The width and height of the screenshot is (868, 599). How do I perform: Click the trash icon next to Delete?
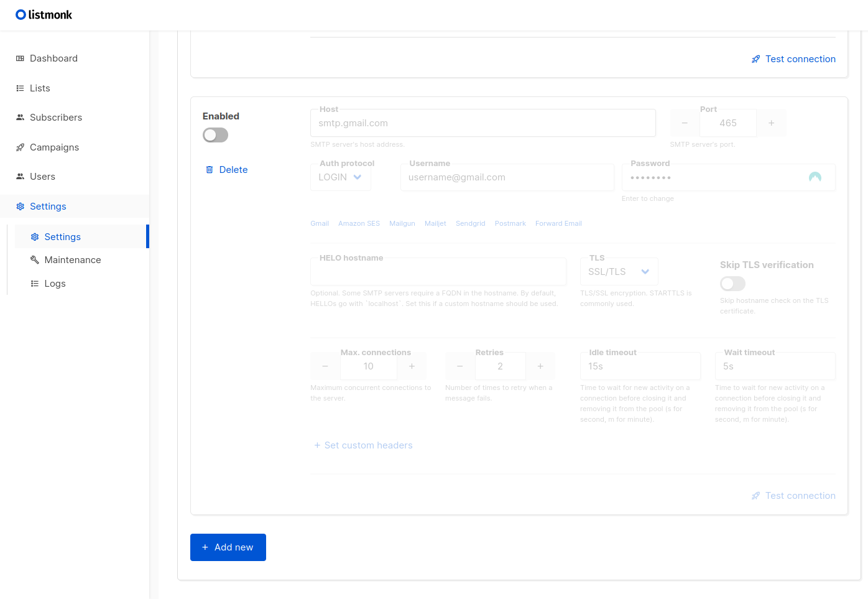(x=210, y=170)
